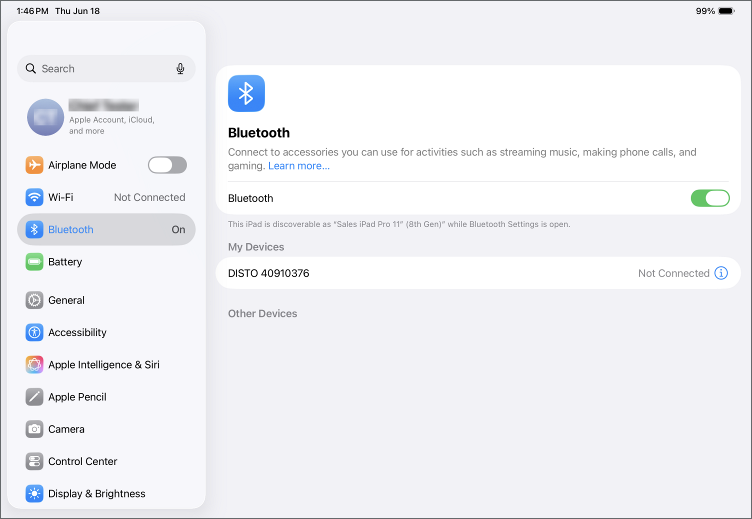752x519 pixels.
Task: Click the Learn more... link
Action: pos(299,166)
